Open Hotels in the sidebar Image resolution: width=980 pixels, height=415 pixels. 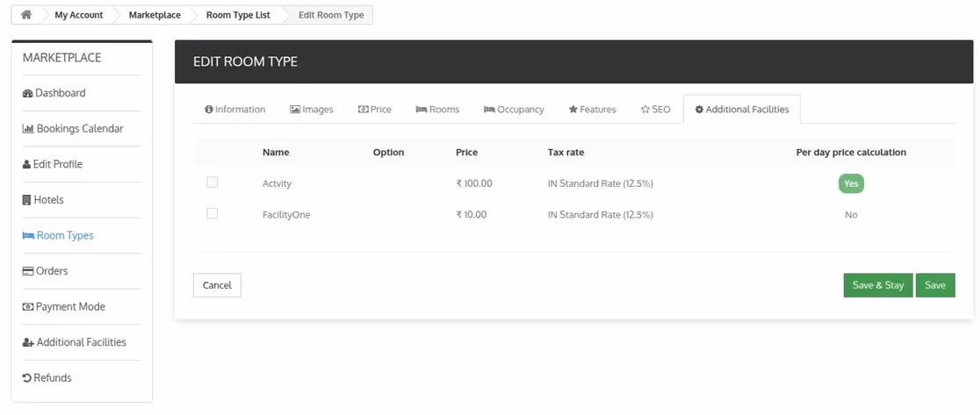click(x=43, y=200)
